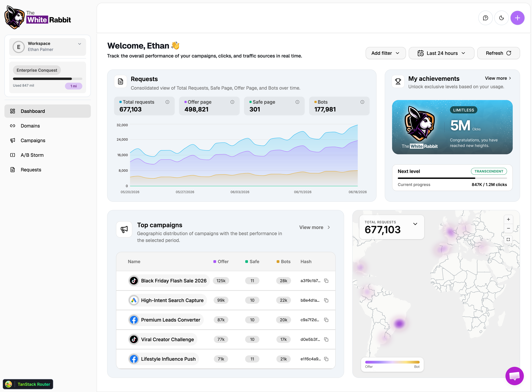The width and height of the screenshot is (532, 392).
Task: Copy hash c9a7f2d for Premium Leads Converter
Action: pos(326,320)
